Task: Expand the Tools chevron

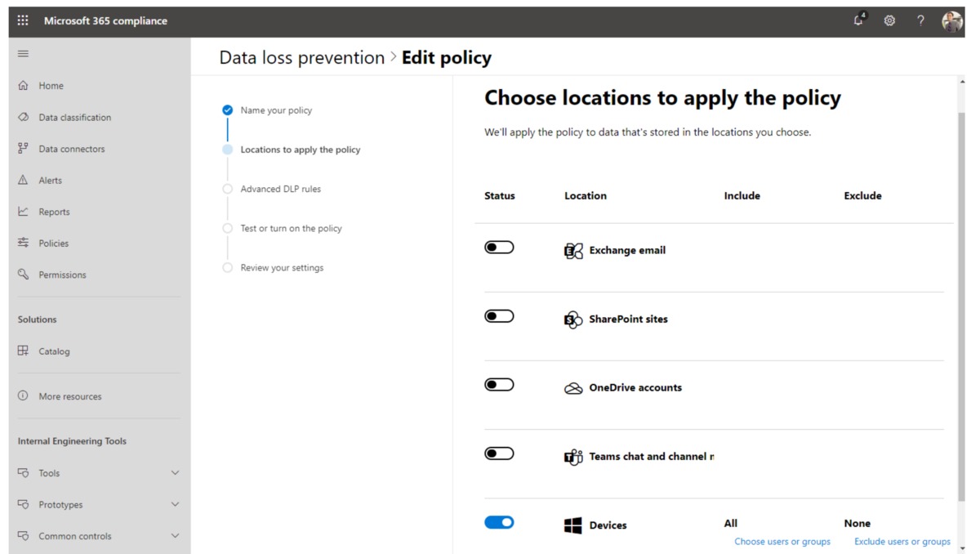Action: click(x=175, y=473)
